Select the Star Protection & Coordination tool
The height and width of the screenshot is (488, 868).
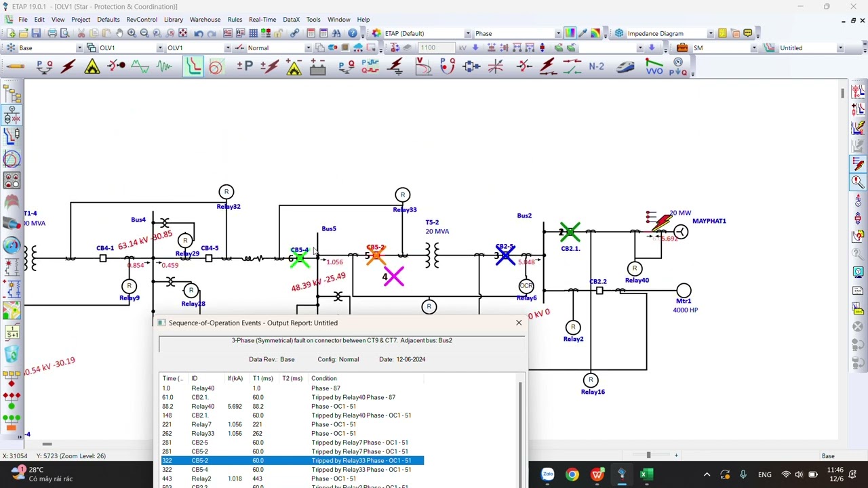coord(193,66)
